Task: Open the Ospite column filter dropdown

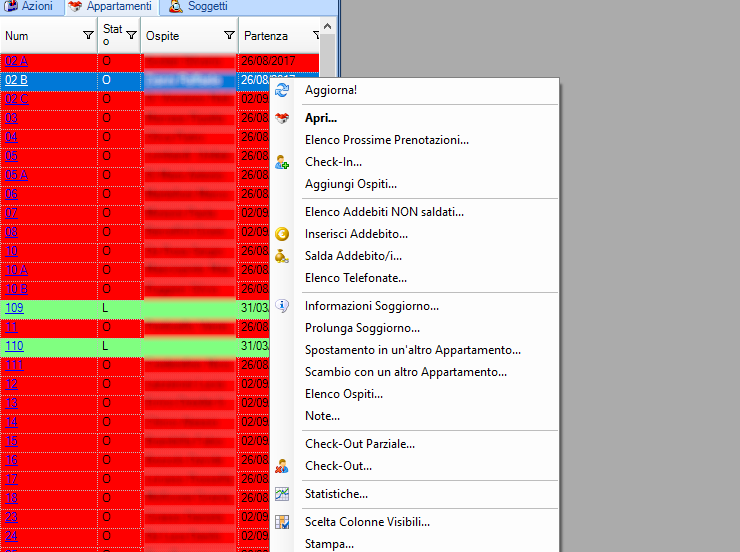Action: pos(229,36)
